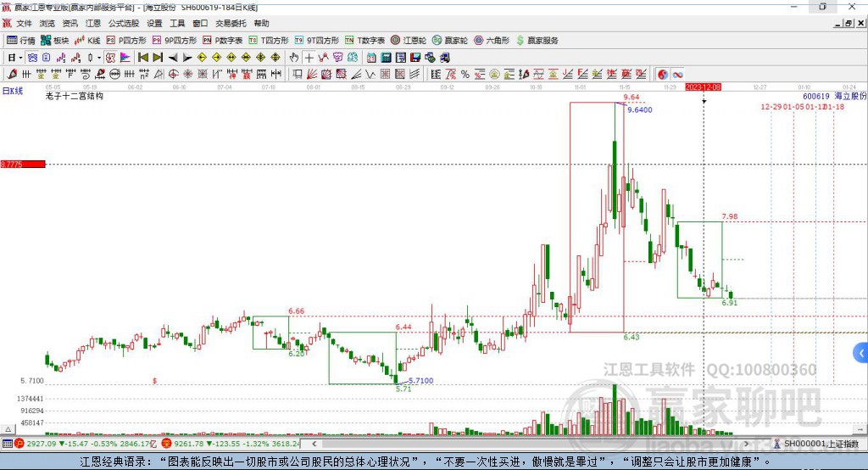Open the 9P四方形 tool

coord(175,41)
